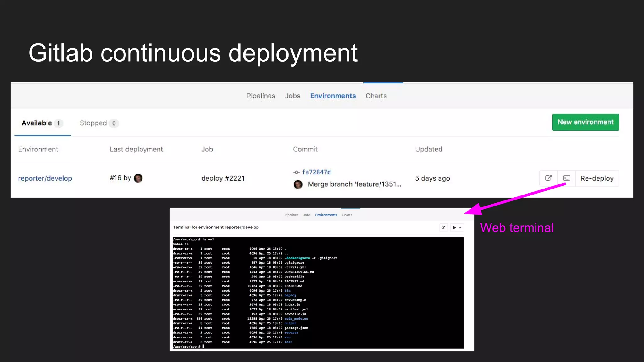The height and width of the screenshot is (362, 644).
Task: Open Environments tab in terminal screenshot
Action: [326, 215]
